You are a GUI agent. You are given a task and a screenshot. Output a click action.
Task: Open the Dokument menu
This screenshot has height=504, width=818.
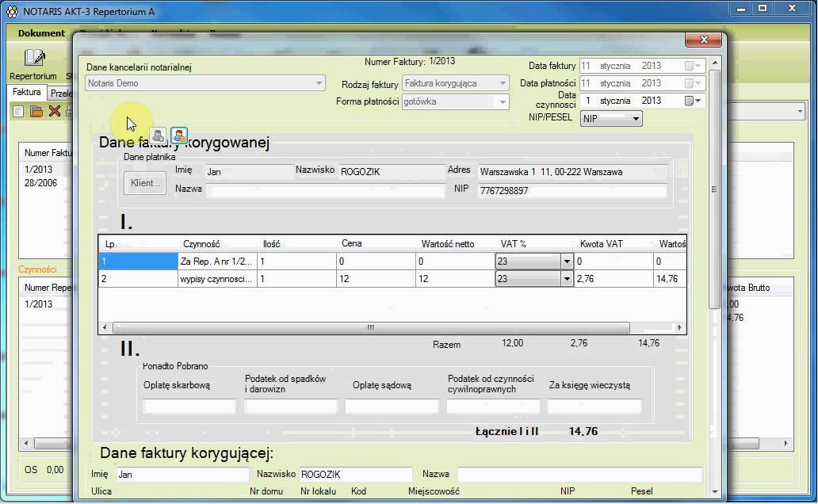[41, 32]
